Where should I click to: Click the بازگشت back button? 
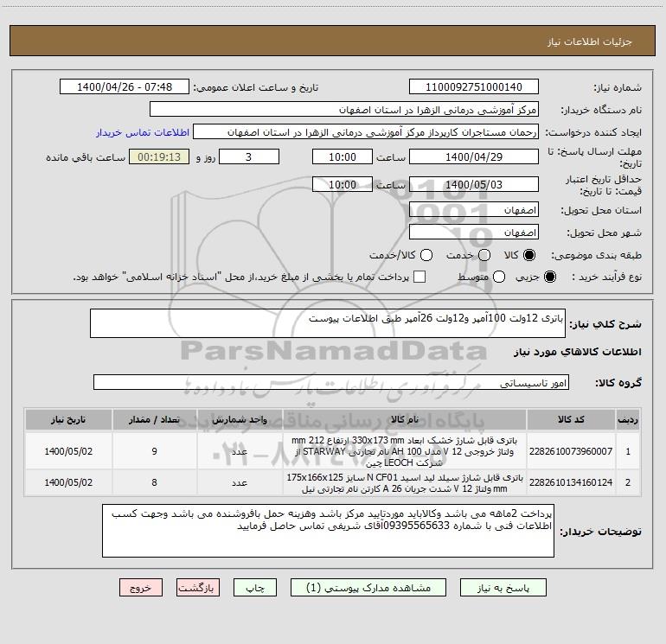(x=198, y=588)
